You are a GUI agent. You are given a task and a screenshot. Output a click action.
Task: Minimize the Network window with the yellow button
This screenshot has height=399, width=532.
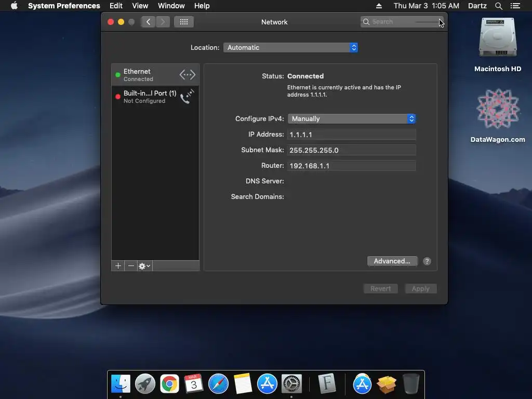tap(121, 22)
